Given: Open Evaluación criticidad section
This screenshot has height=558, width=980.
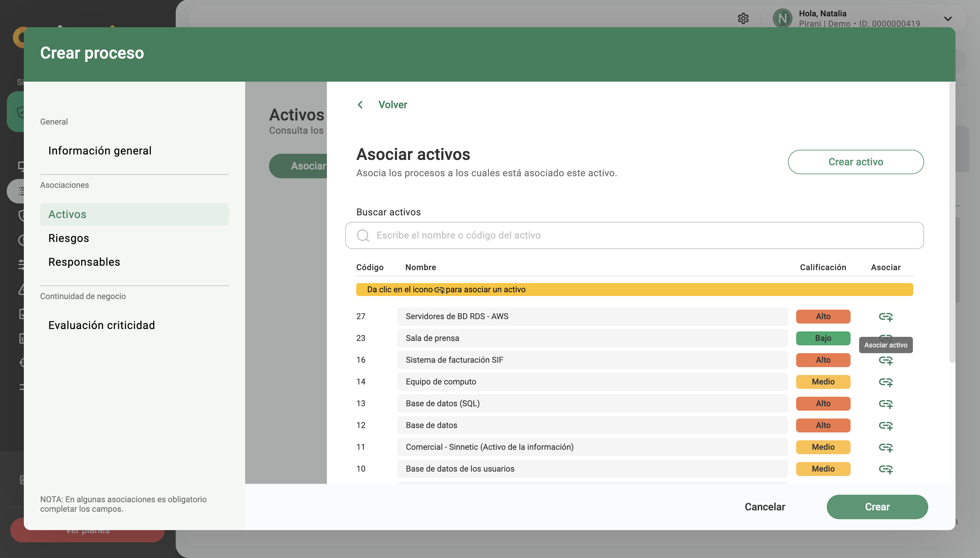Looking at the screenshot, I should [x=102, y=325].
